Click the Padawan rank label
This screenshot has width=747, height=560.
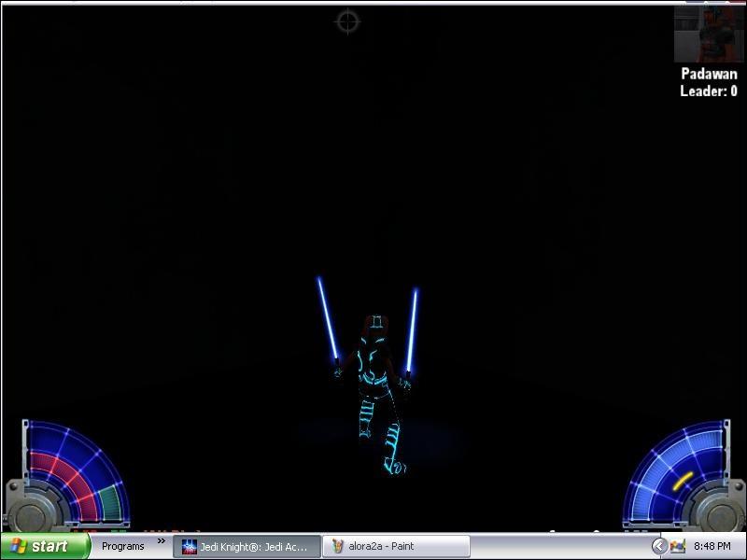pyautogui.click(x=709, y=74)
